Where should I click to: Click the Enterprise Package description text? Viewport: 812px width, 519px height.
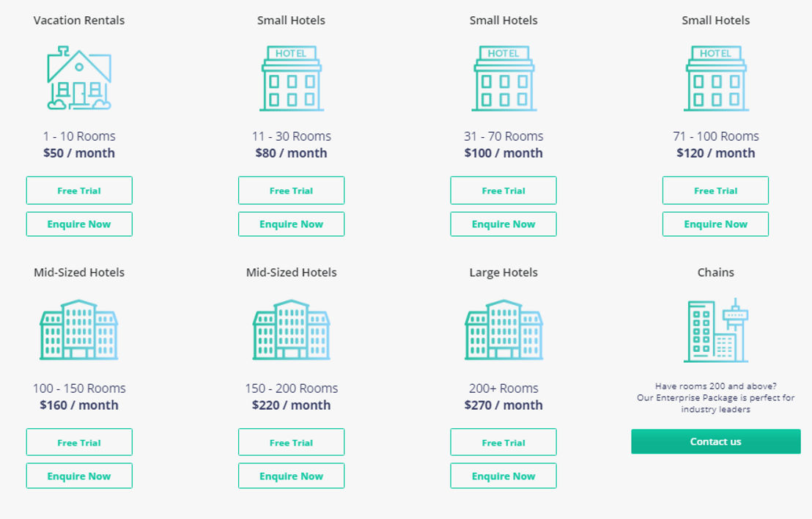pyautogui.click(x=716, y=398)
